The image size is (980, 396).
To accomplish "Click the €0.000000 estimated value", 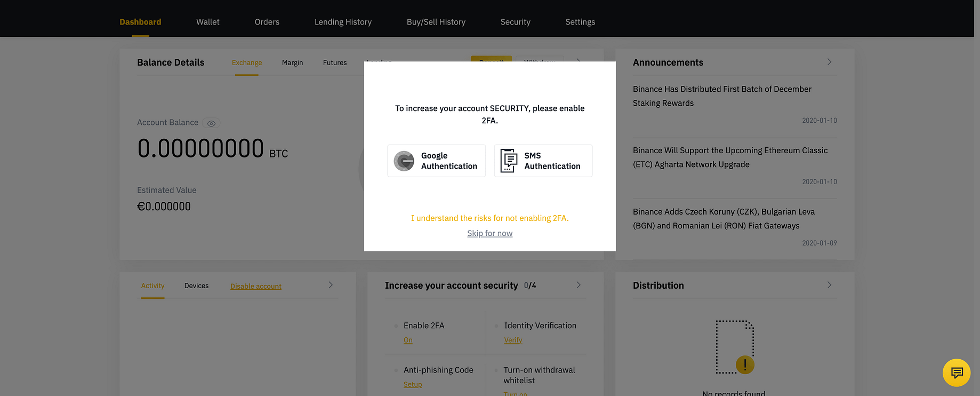I will pos(164,207).
